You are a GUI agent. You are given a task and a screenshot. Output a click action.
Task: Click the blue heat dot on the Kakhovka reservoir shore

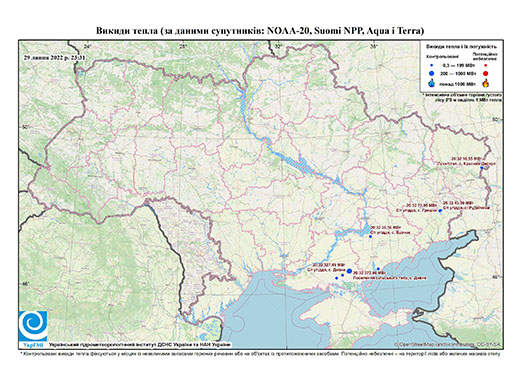tap(370, 236)
